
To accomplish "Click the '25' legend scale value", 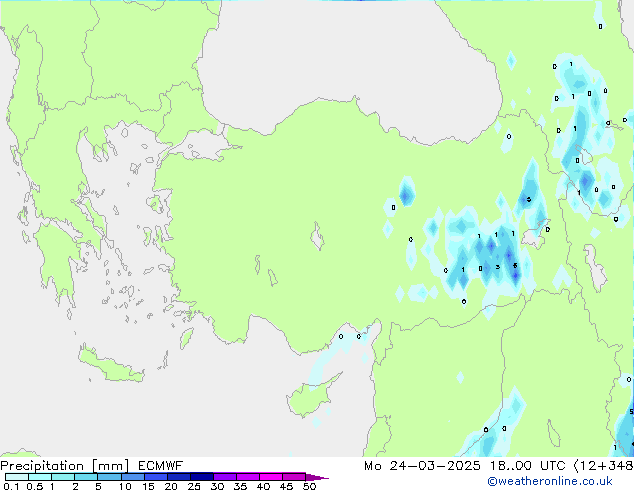I will (194, 486).
